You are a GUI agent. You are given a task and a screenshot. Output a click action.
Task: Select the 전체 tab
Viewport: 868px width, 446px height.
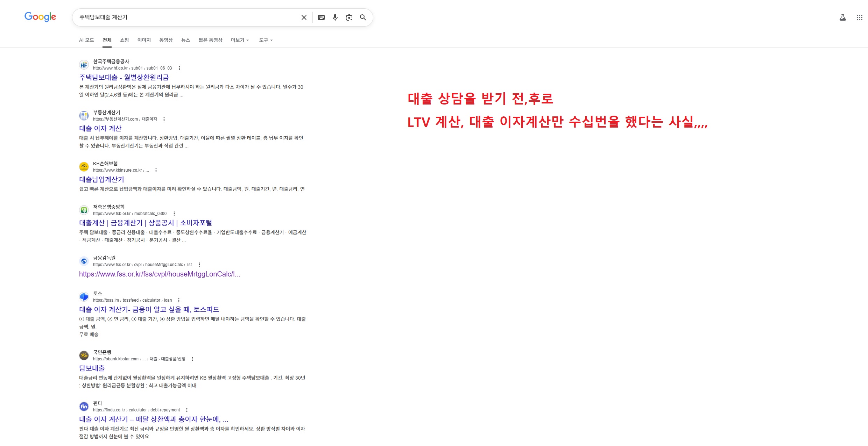[x=107, y=40]
